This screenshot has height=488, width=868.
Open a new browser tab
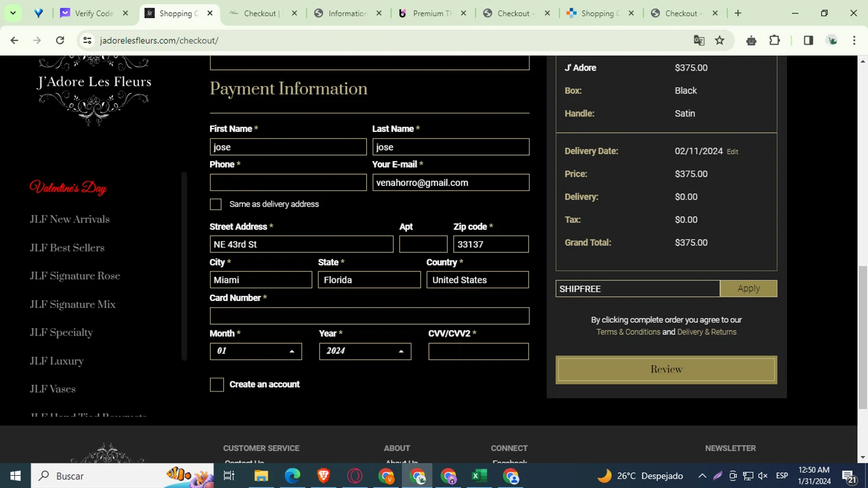point(738,13)
